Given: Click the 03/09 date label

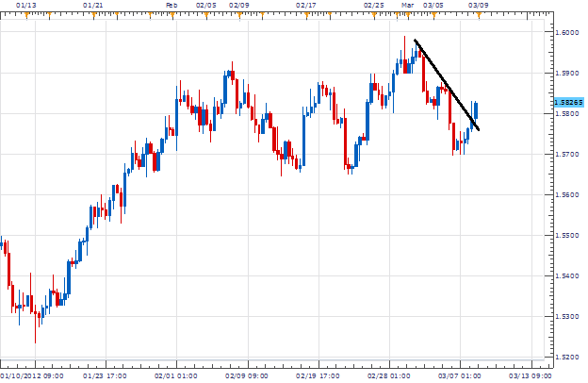Looking at the screenshot, I should (x=479, y=6).
